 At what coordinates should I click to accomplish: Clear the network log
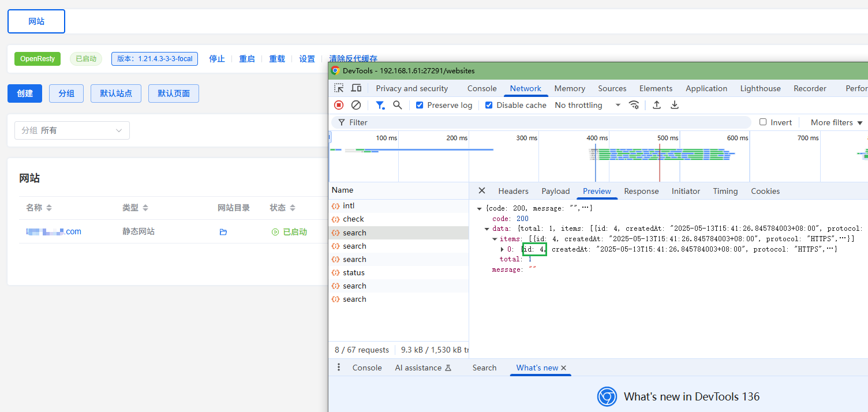356,105
